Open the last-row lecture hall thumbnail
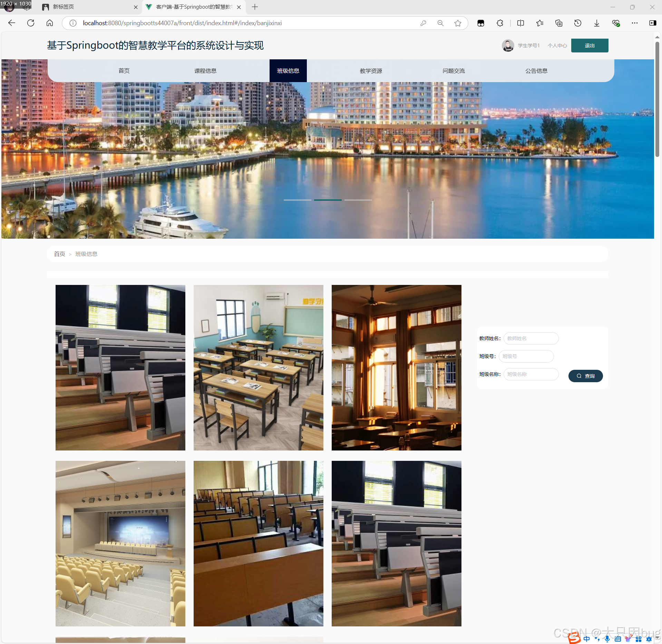This screenshot has height=644, width=662. coord(396,544)
